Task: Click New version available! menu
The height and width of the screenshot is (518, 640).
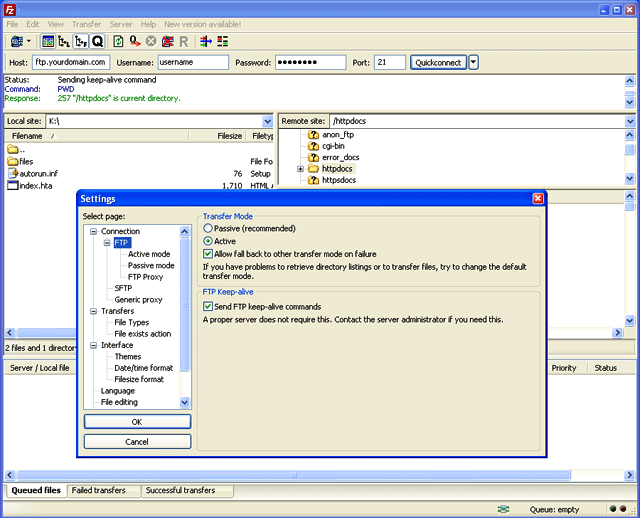Action: pyautogui.click(x=202, y=24)
